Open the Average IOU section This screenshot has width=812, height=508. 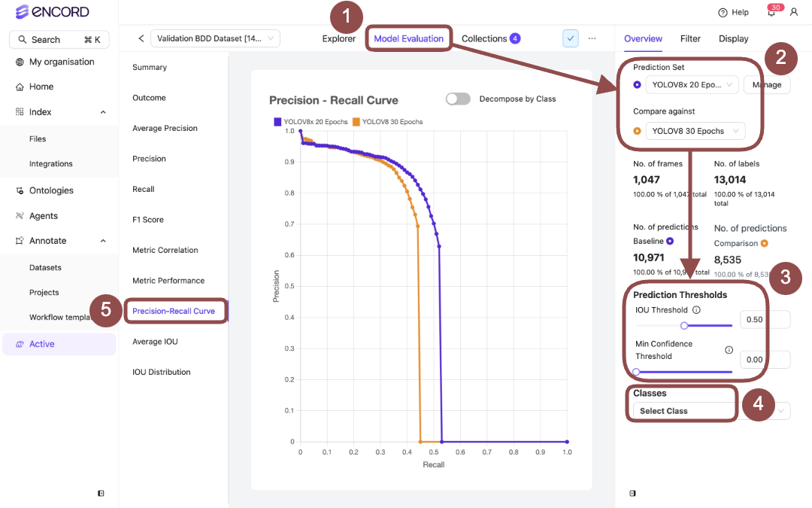155,342
